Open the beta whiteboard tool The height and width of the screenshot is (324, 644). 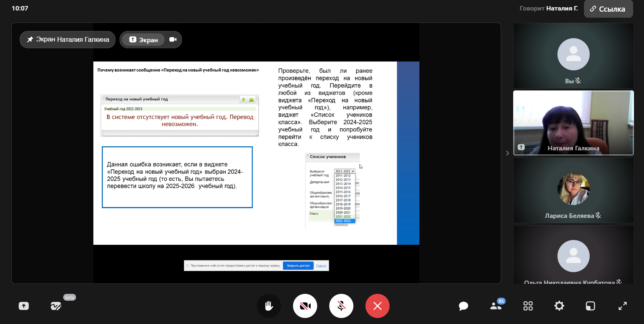[56, 306]
